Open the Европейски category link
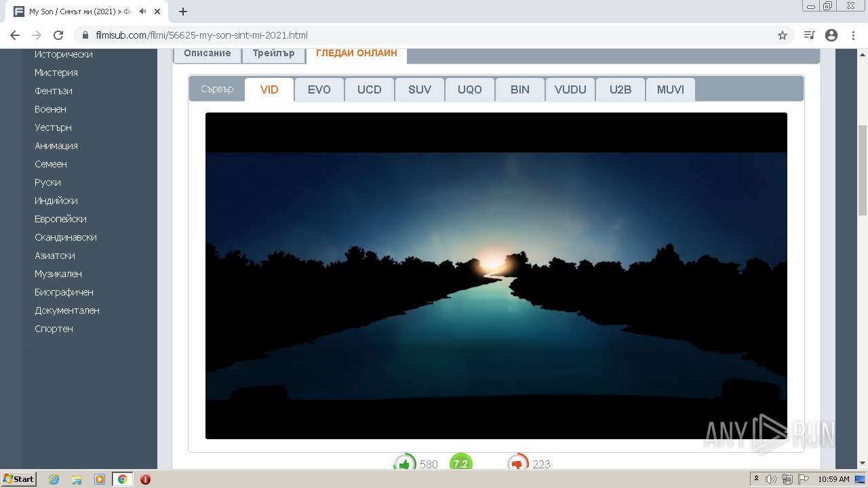This screenshot has width=868, height=488. [60, 219]
